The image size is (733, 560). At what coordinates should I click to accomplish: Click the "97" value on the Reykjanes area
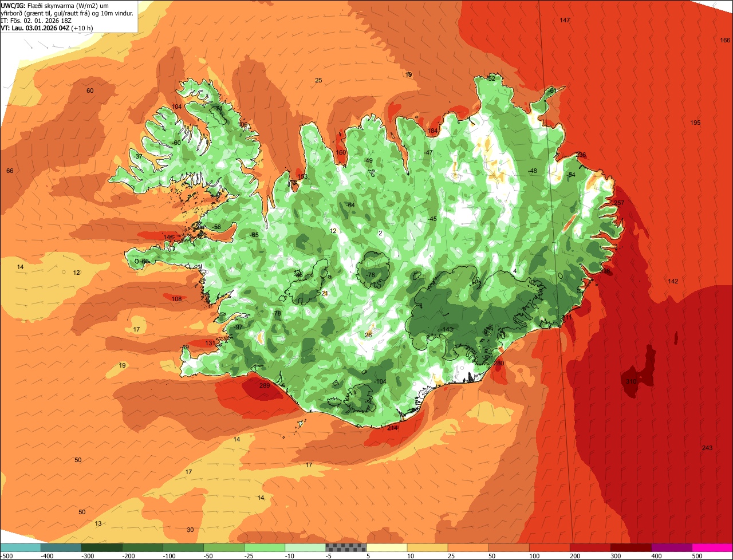(x=239, y=327)
